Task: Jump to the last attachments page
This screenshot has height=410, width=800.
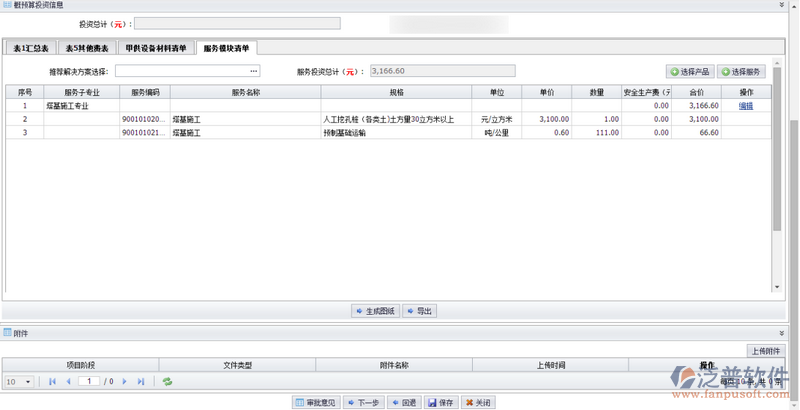Action: (141, 381)
